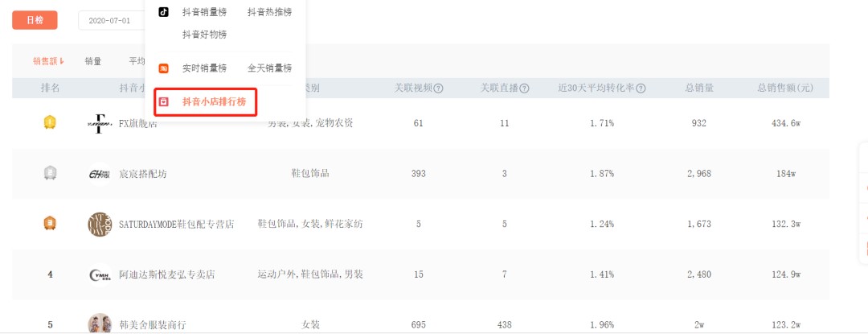Open 阿迪达斯悦麦弘专卖店 shop link
The width and height of the screenshot is (868, 334).
coord(167,274)
